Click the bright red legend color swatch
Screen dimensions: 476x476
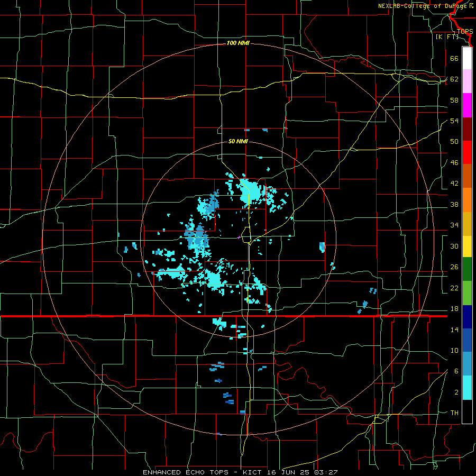467,152
